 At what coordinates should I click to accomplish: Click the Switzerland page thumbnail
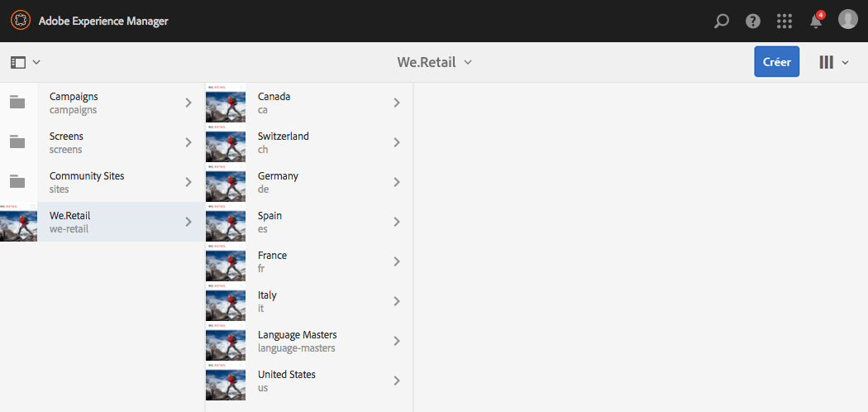tap(226, 142)
